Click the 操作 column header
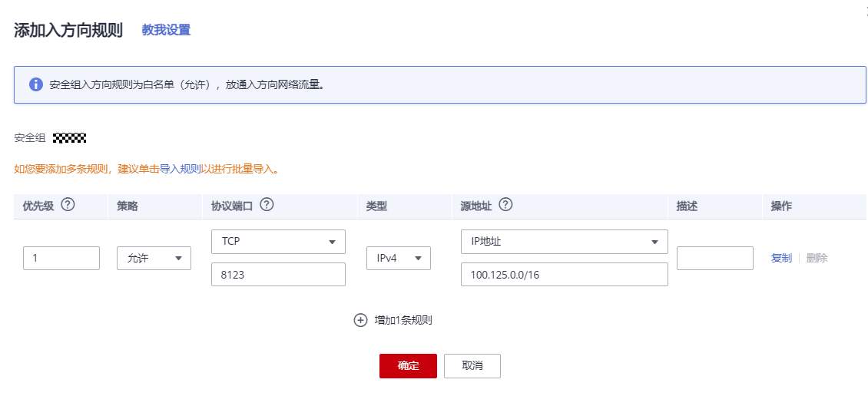The height and width of the screenshot is (396, 868). pyautogui.click(x=782, y=206)
